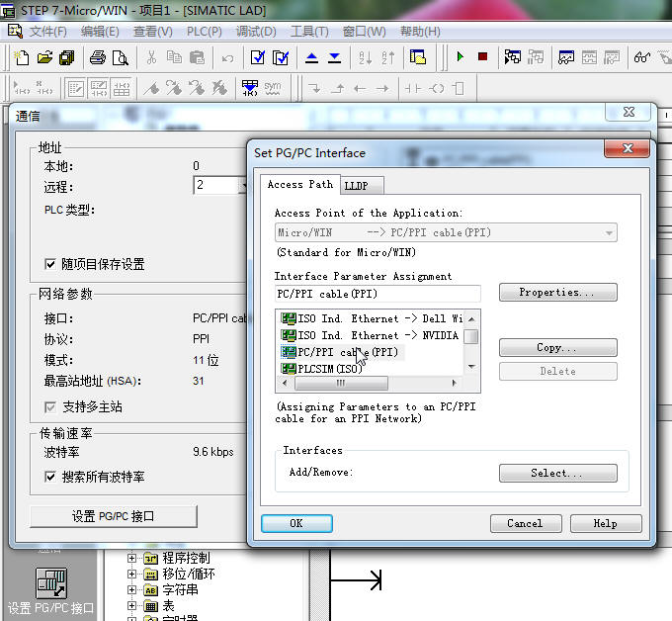Click Sort ascending A-Z icon
Screen dimensions: 672x621
(365, 57)
